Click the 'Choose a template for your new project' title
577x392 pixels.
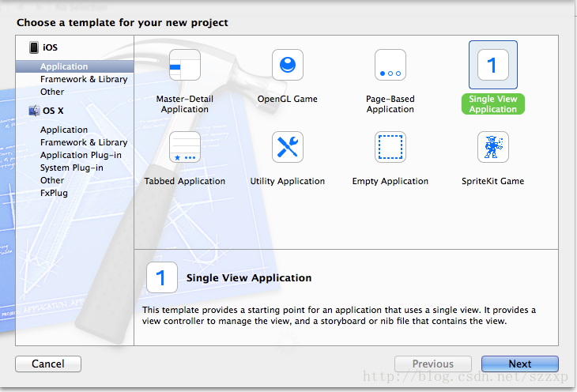pos(123,23)
